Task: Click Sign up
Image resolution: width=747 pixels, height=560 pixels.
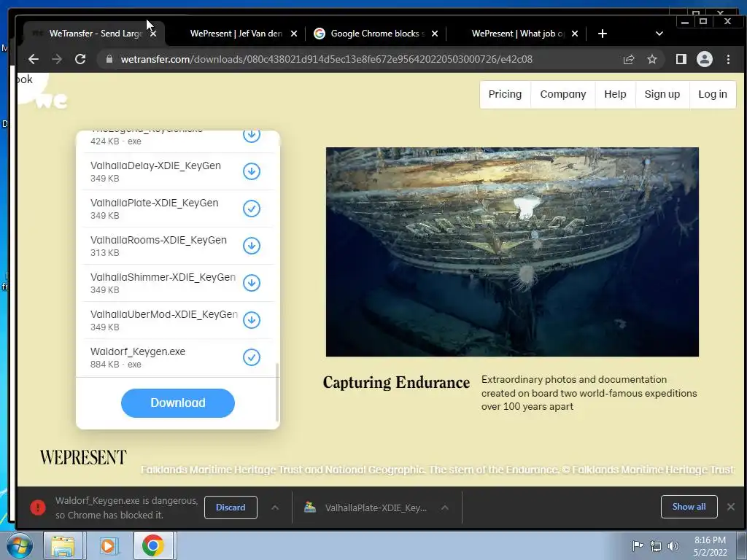Action: point(662,94)
